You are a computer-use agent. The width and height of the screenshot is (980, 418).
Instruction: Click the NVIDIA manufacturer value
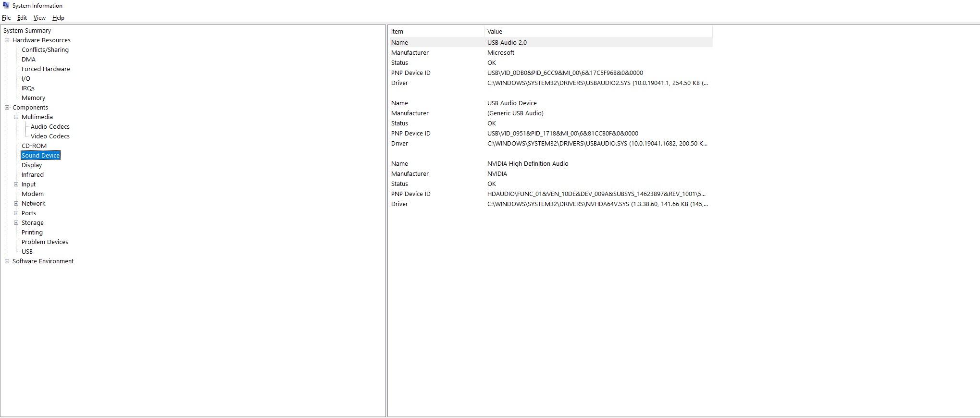click(x=497, y=174)
